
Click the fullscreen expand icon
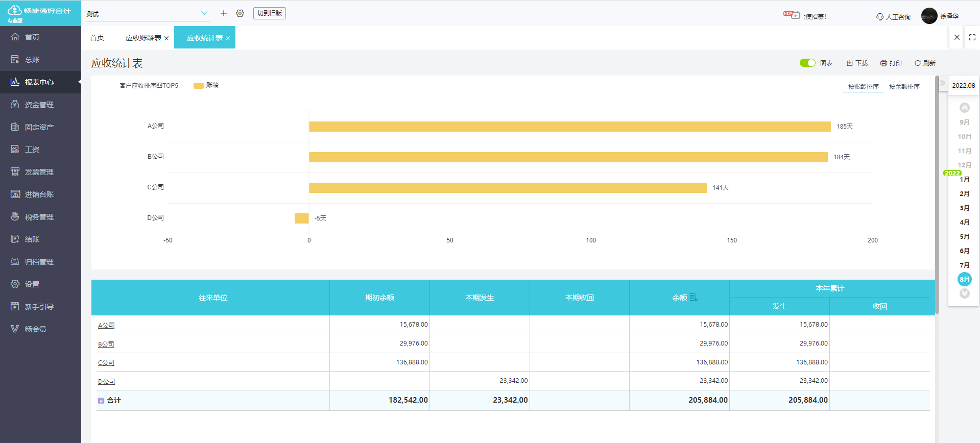point(972,37)
